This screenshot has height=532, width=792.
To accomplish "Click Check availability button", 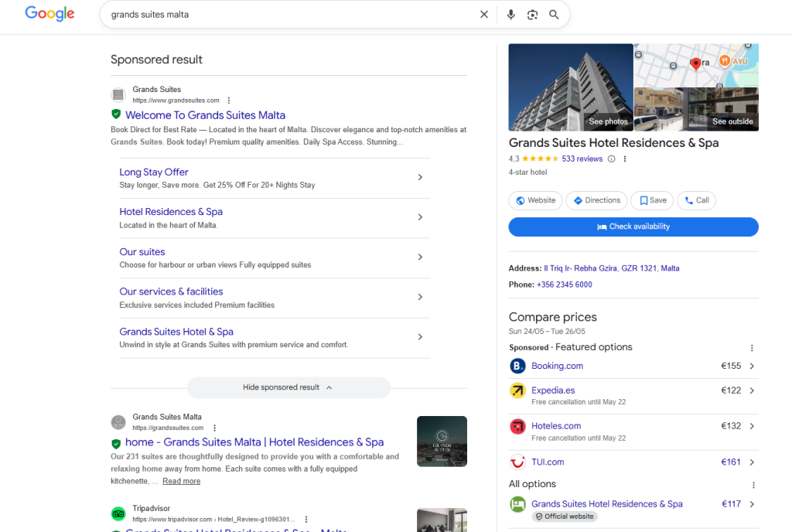I will [633, 227].
